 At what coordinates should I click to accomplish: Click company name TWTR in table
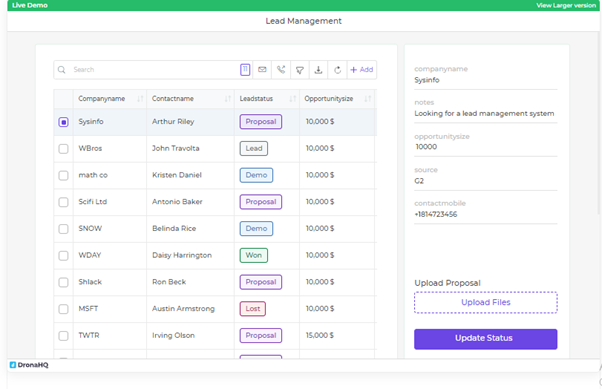89,335
